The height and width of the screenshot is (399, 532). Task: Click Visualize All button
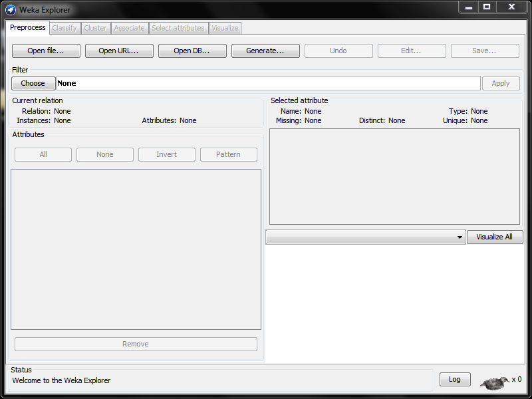[495, 237]
